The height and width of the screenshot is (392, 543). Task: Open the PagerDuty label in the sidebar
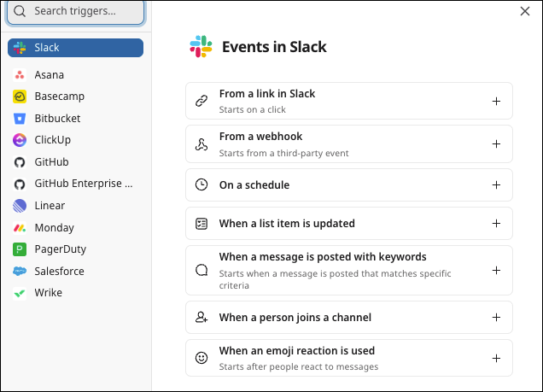[61, 249]
